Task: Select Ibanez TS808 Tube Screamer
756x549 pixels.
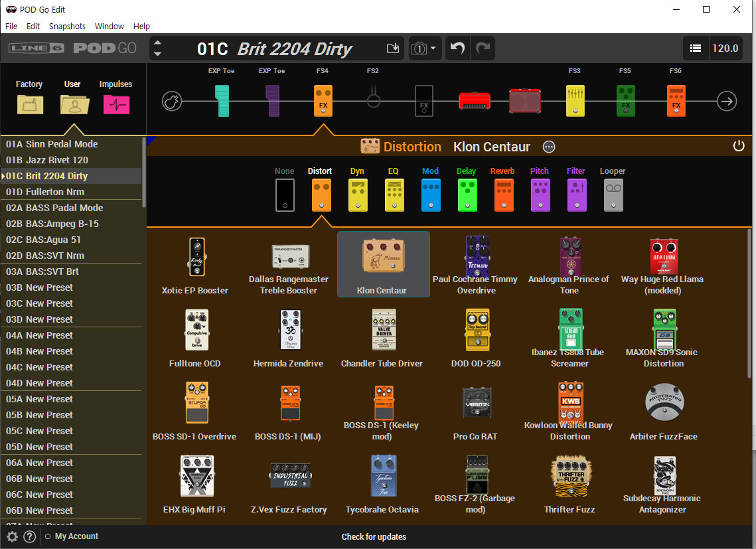Action: click(569, 338)
